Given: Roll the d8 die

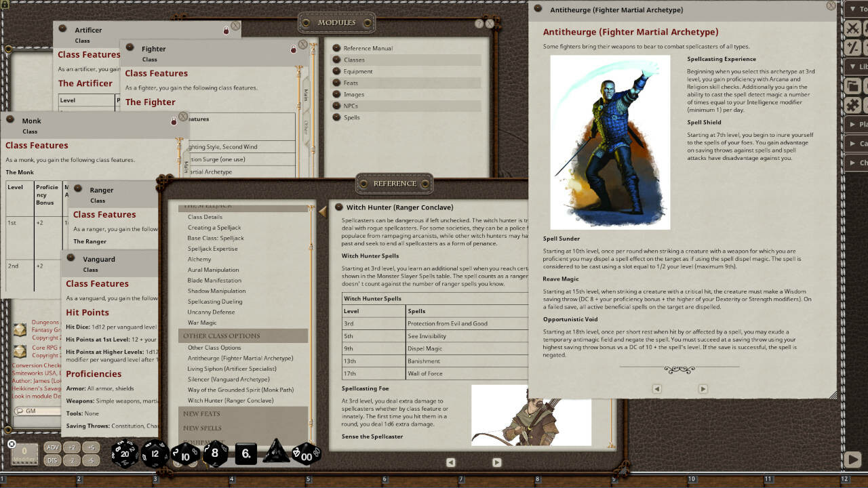Looking at the screenshot, I should [215, 453].
